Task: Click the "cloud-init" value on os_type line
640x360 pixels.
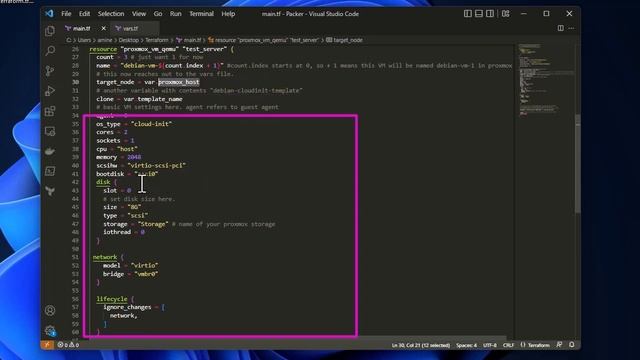Action: 151,124
